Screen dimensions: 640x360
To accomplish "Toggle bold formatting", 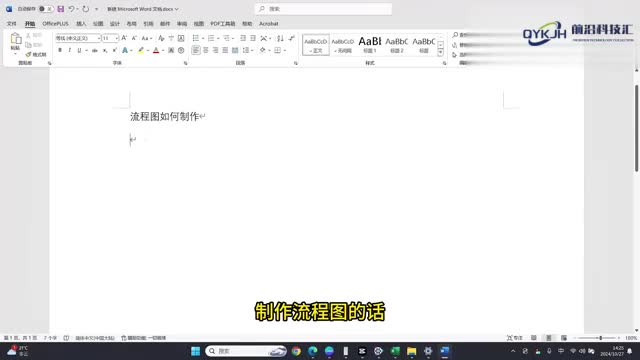I will coord(60,50).
